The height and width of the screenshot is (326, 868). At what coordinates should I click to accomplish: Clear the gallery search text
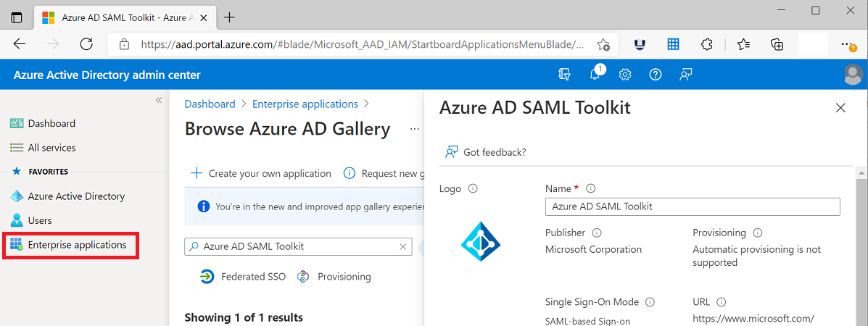click(x=403, y=247)
